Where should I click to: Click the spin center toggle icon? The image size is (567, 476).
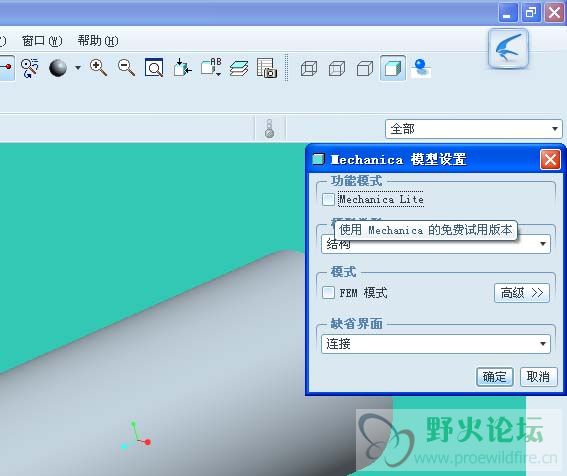click(x=7, y=68)
